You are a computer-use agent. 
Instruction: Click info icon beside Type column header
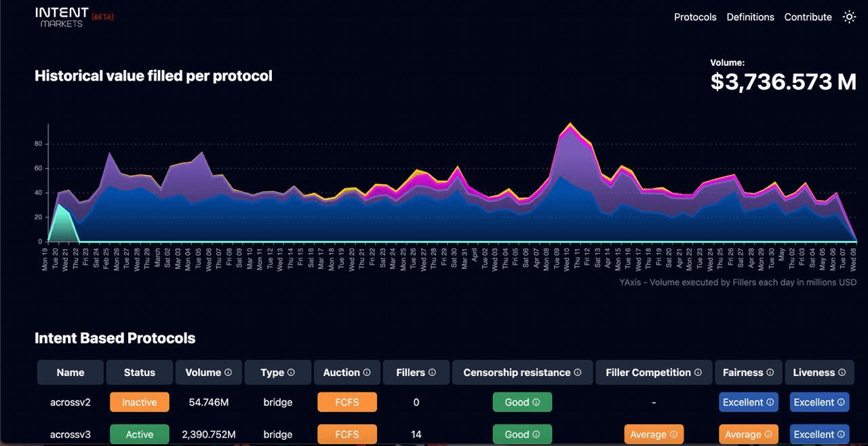[291, 373]
